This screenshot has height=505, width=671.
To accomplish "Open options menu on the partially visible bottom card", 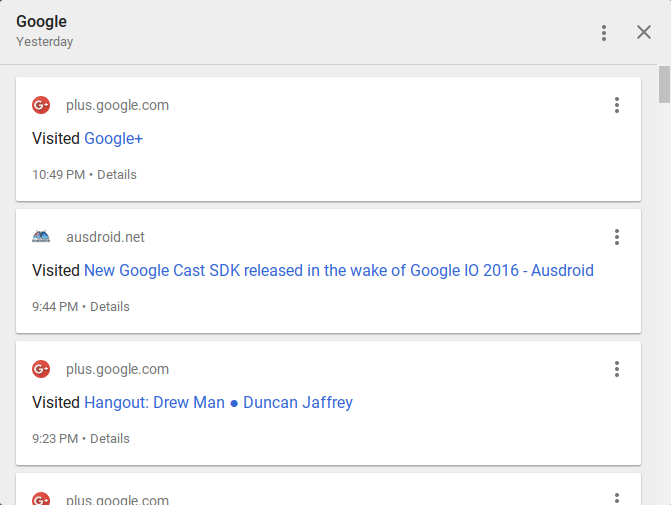I will tap(617, 499).
